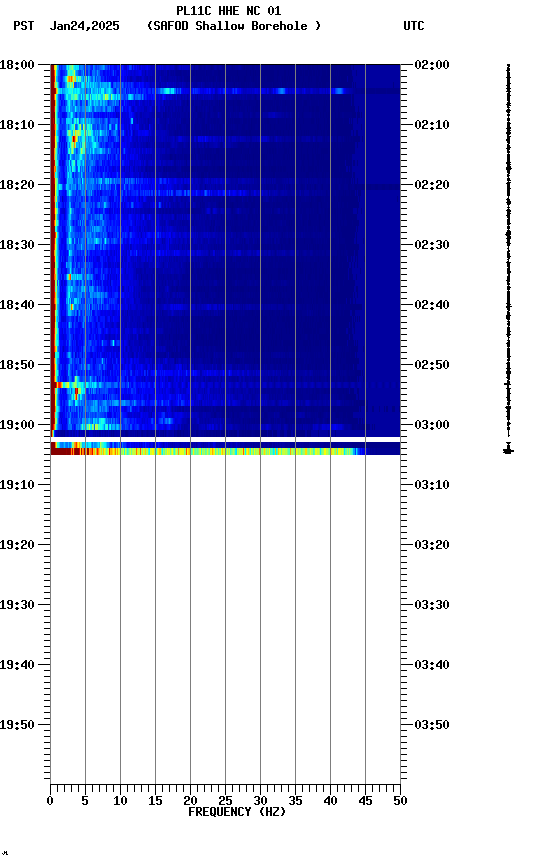
Task: Click the 18:20 PST time label
Action: tap(17, 185)
